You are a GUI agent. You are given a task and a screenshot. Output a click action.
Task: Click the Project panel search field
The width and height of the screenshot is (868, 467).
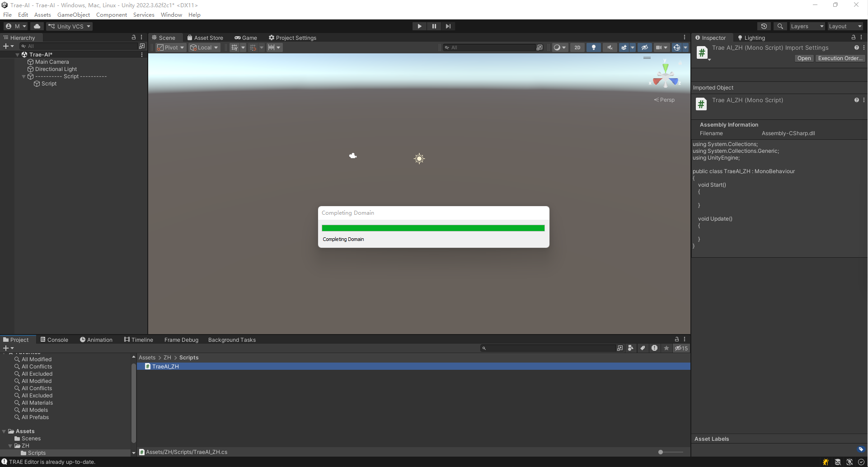tap(549, 348)
